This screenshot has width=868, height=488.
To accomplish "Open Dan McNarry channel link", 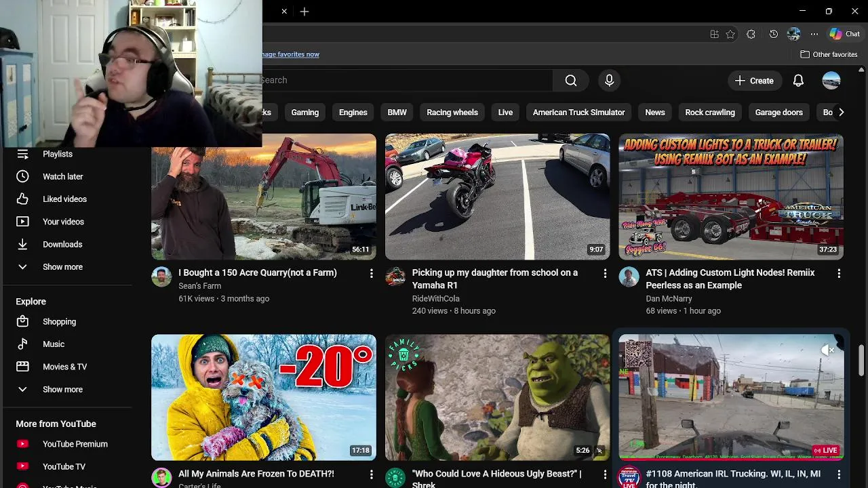I will 669,298.
